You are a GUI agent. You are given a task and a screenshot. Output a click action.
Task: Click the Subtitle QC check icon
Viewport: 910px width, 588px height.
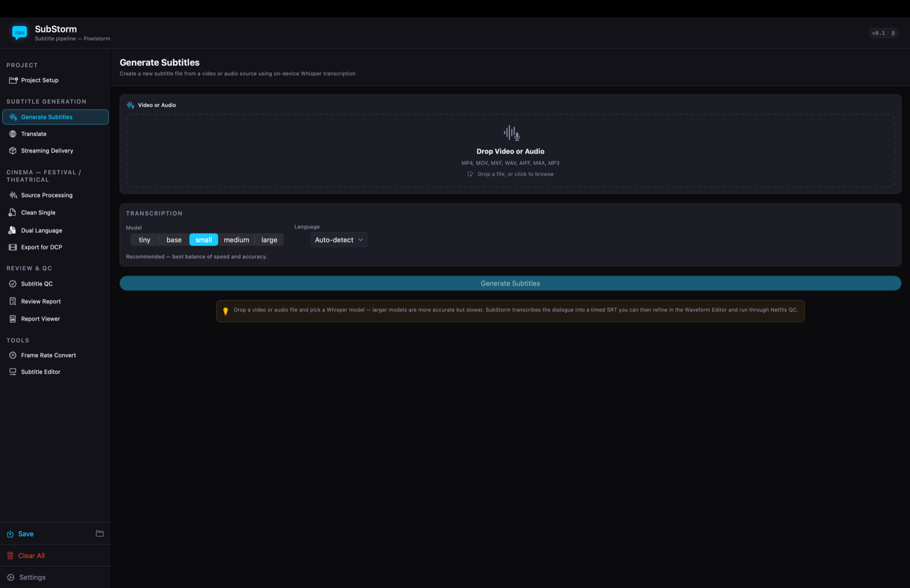[x=13, y=284]
